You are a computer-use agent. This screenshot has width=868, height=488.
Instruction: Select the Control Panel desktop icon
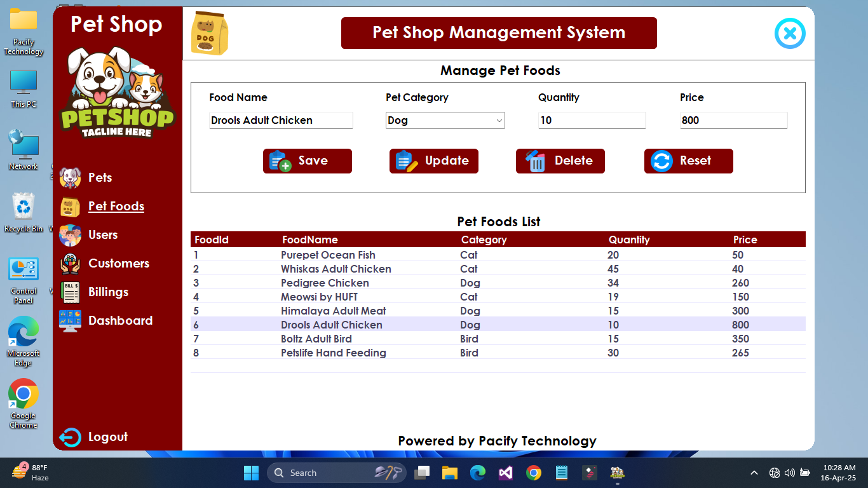(24, 280)
